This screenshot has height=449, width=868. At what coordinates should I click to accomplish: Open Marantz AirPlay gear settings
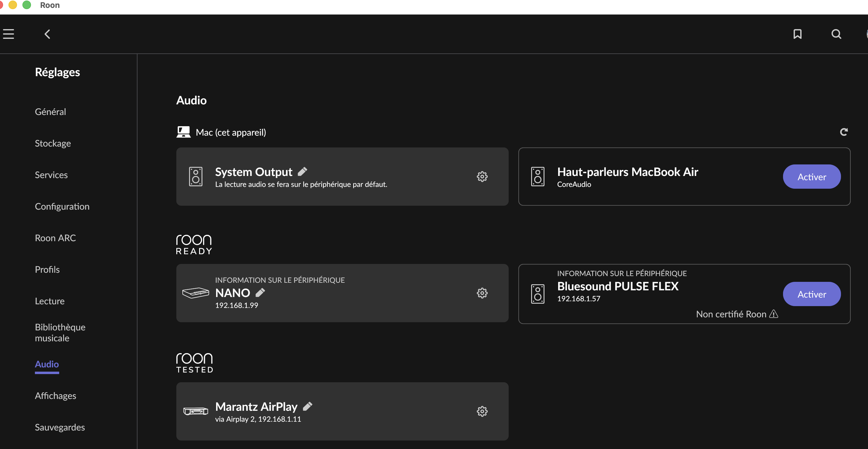(x=482, y=411)
